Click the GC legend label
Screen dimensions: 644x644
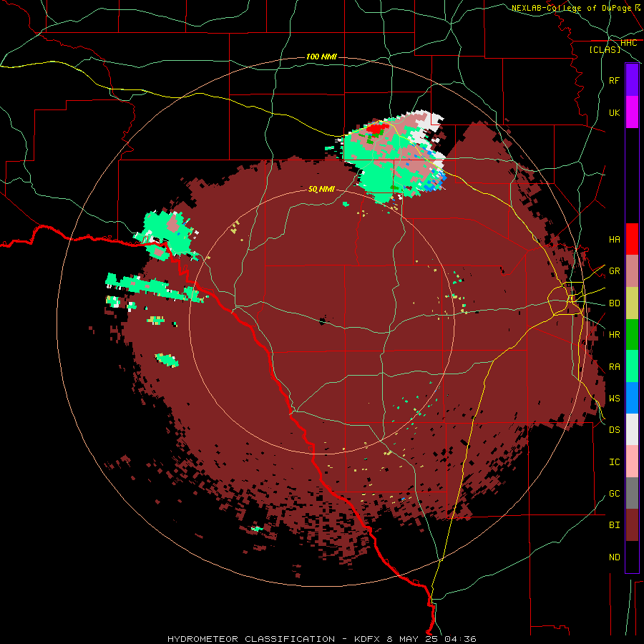[x=615, y=493]
